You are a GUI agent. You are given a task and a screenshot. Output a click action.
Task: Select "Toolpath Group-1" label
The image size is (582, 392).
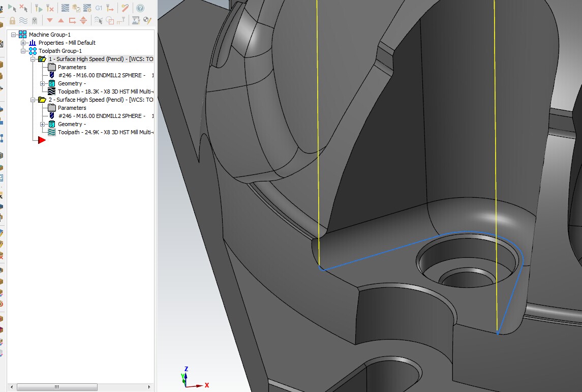tap(60, 51)
